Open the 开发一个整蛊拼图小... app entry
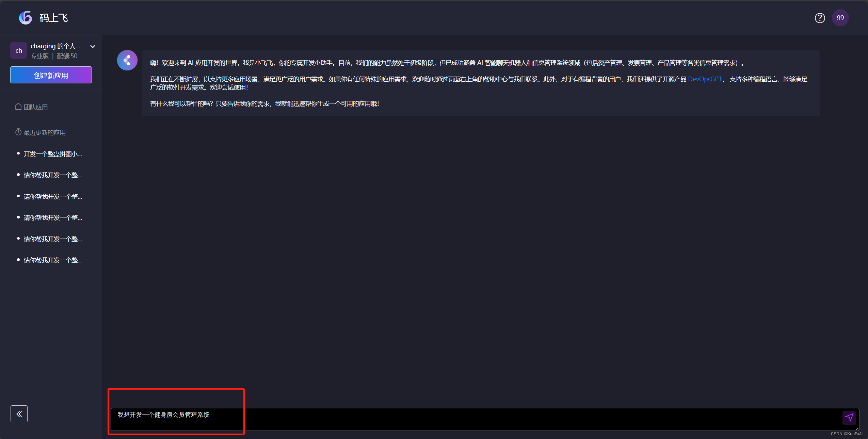Image resolution: width=868 pixels, height=439 pixels. (53, 154)
